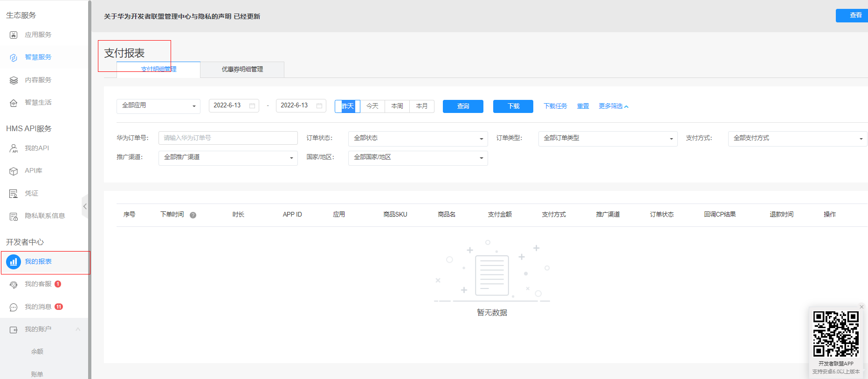Open the 下载任务 link
868x379 pixels.
555,106
